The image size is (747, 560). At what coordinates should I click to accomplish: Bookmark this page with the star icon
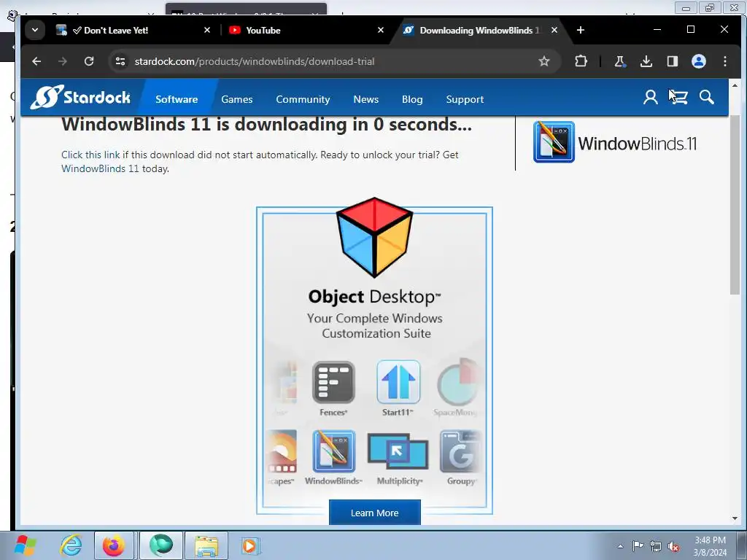[x=544, y=61]
